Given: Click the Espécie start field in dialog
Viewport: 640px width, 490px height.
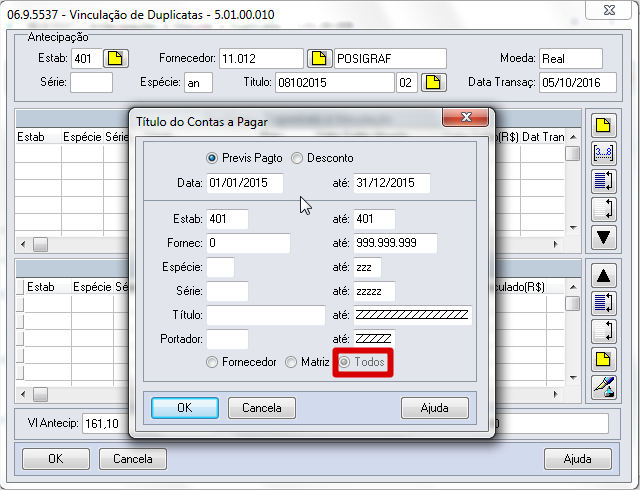Looking at the screenshot, I should click(x=220, y=267).
